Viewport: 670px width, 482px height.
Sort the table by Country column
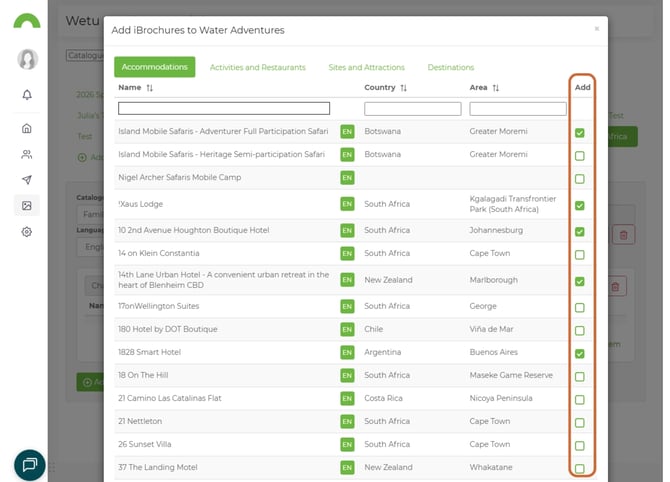[403, 88]
